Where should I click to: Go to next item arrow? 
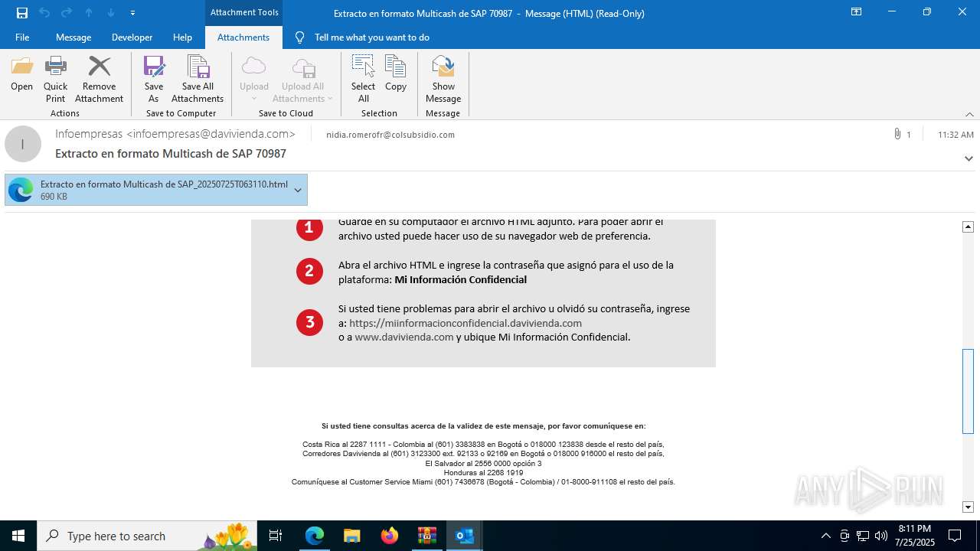[111, 13]
